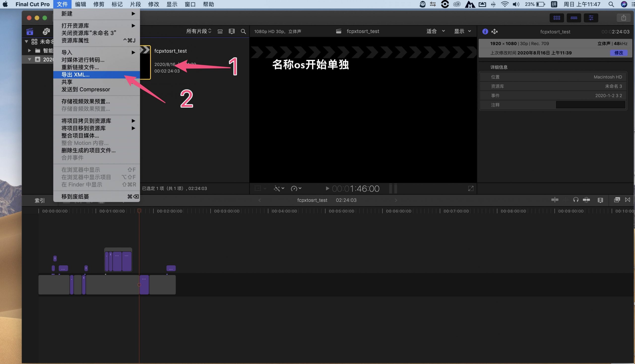Toggle video skimming in timeline

point(555,200)
